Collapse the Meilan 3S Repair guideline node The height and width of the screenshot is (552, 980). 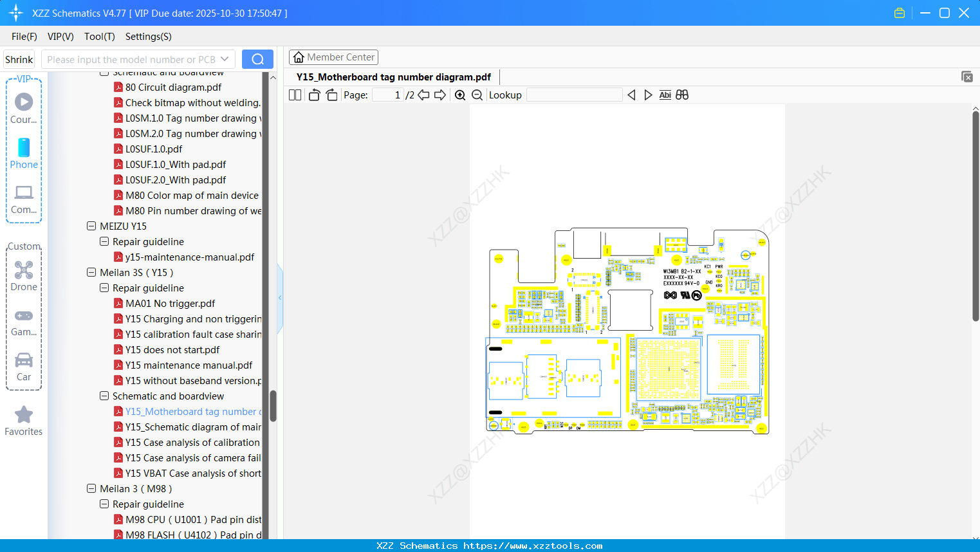coord(104,288)
